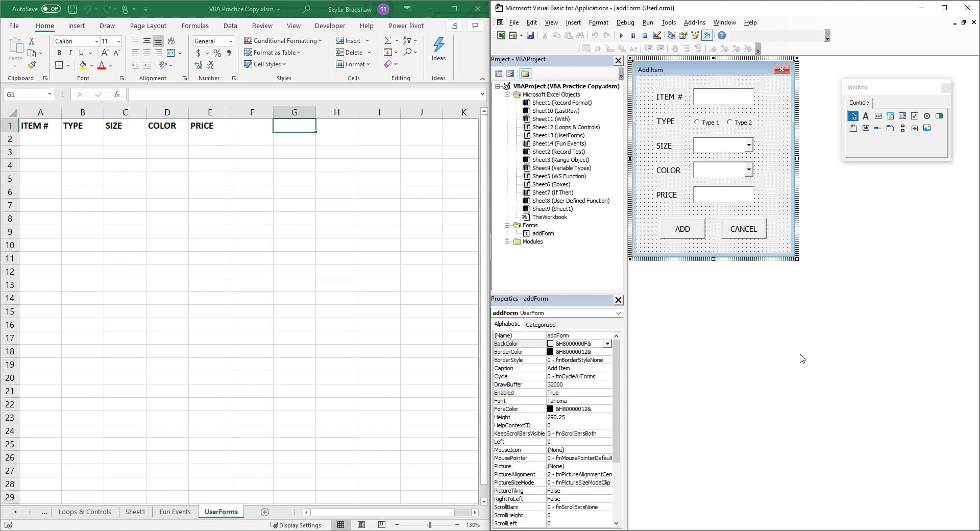The width and height of the screenshot is (980, 531).
Task: Open the BackColor property dropdown
Action: [x=607, y=344]
